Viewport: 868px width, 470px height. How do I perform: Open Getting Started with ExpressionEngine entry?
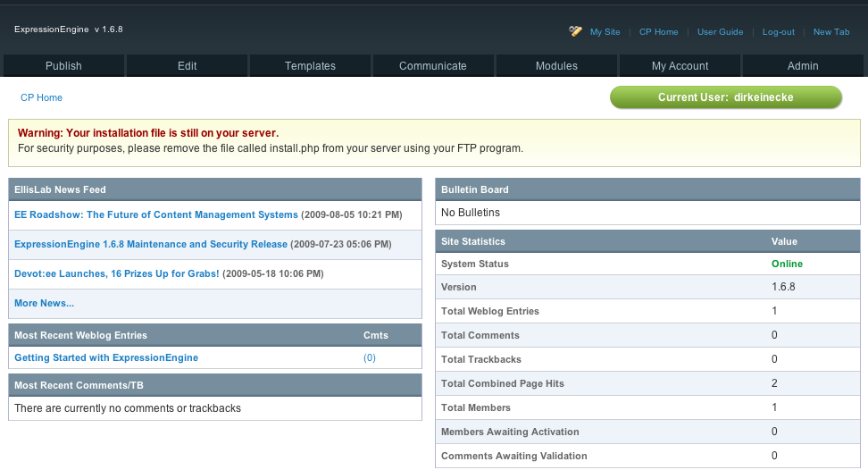(106, 357)
